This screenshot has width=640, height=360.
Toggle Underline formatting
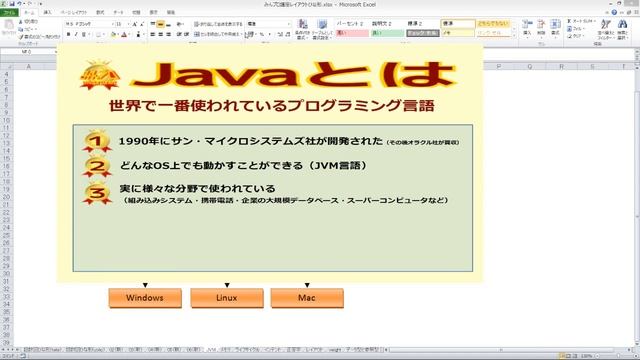pyautogui.click(x=84, y=35)
